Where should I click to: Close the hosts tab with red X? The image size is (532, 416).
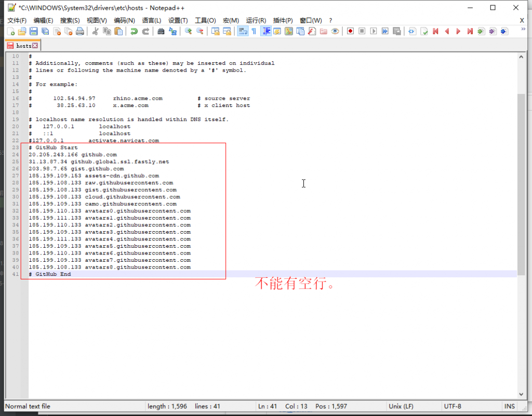click(35, 46)
